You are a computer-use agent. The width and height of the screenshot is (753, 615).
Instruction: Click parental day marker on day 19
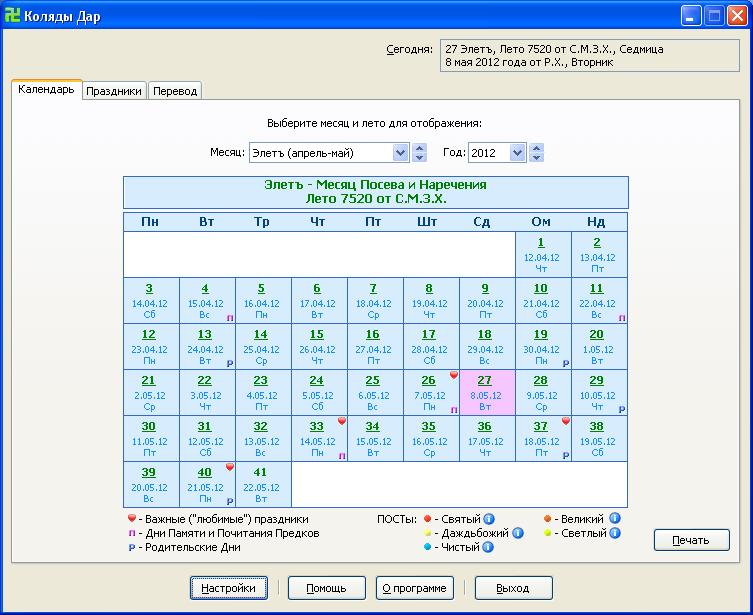coord(566,363)
